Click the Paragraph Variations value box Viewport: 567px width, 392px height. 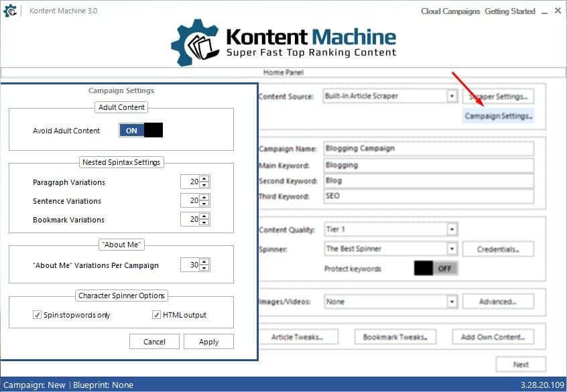(190, 182)
